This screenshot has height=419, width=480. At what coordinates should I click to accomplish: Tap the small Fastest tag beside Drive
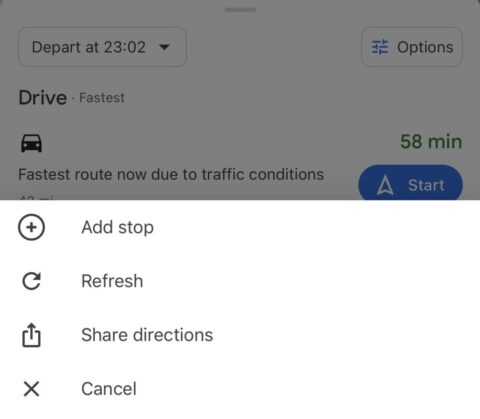[x=102, y=98]
